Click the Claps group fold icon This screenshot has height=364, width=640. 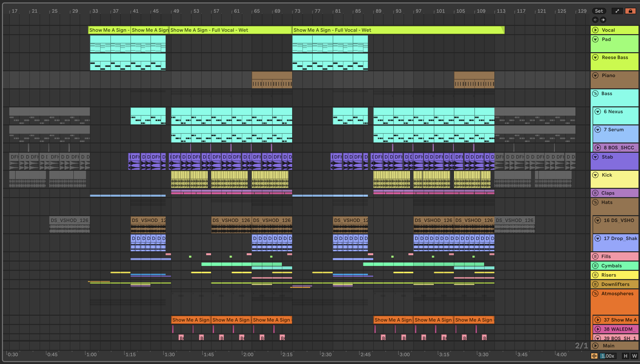pos(595,193)
